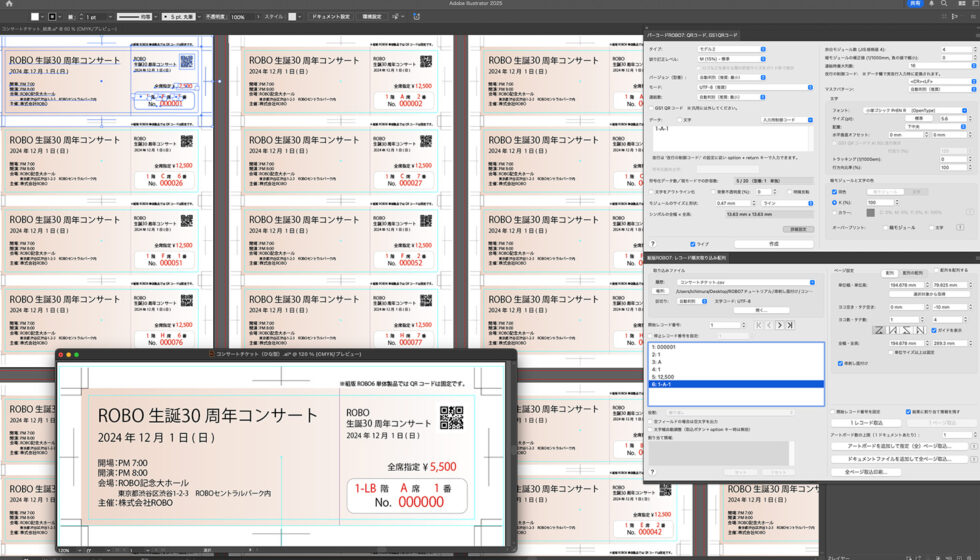Click the 環境設定 button in the control bar

(x=372, y=17)
